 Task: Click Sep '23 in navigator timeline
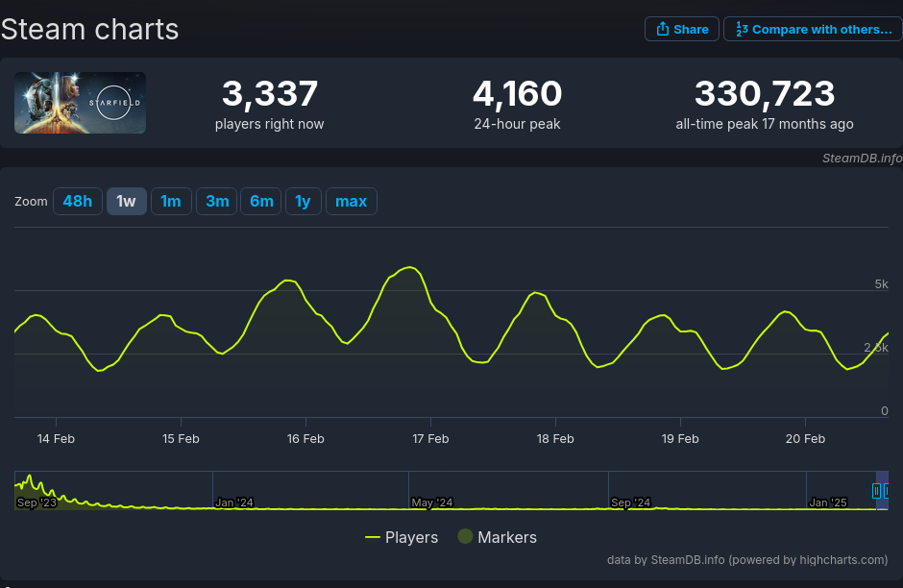37,502
